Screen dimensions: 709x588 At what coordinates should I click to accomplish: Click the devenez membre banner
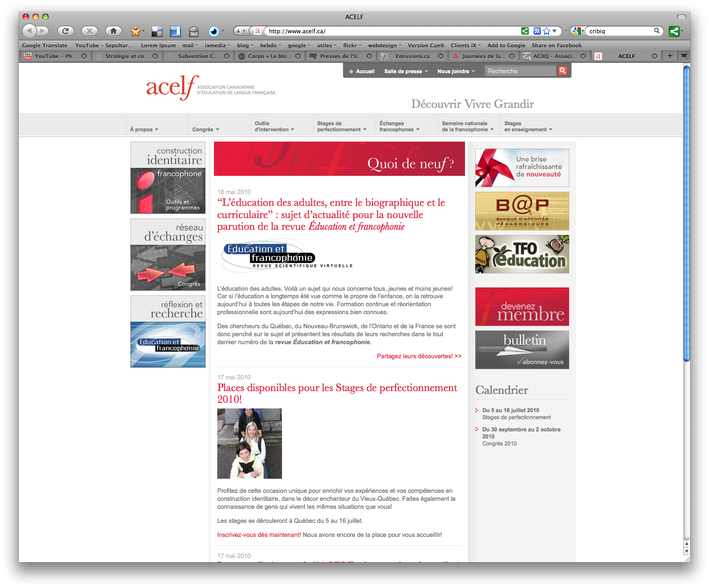(x=522, y=307)
